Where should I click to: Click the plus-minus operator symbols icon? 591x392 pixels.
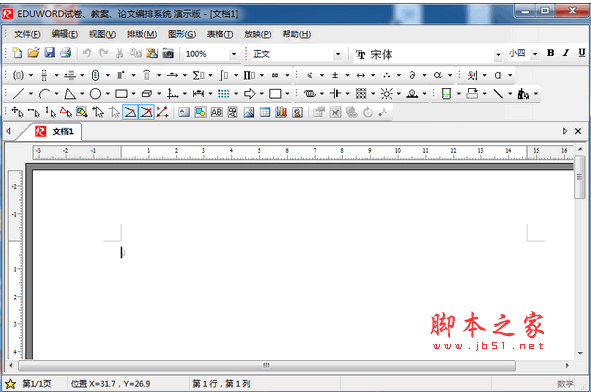tap(335, 75)
